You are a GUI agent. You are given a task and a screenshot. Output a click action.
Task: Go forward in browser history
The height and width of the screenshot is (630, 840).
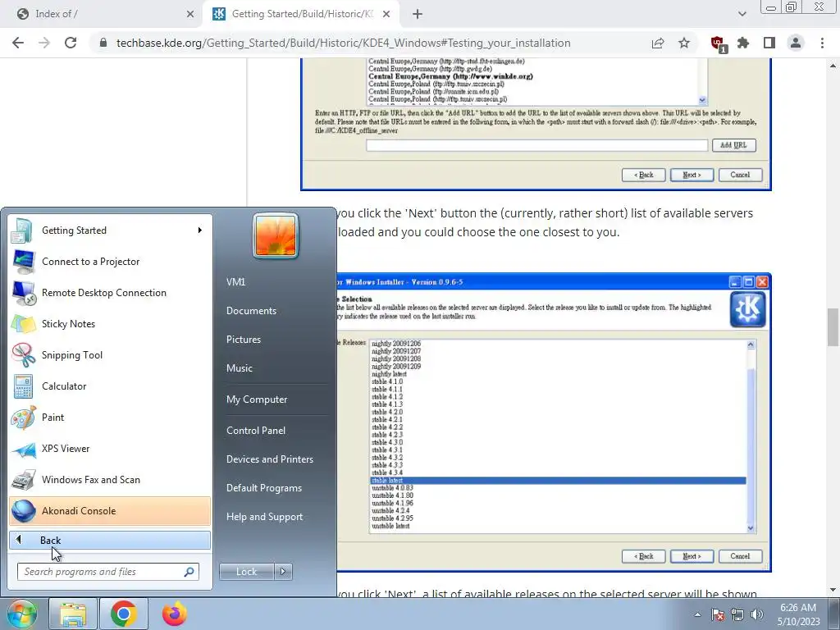point(44,43)
